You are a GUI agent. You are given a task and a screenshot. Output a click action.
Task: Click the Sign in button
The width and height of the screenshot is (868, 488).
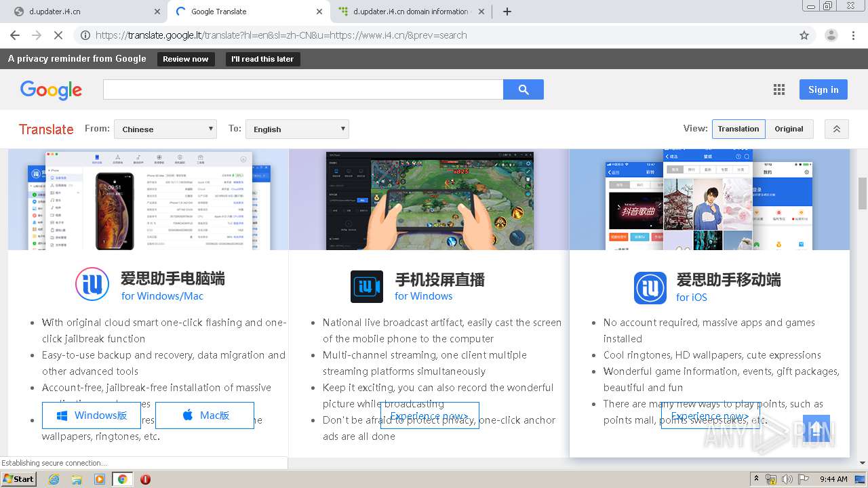click(x=823, y=89)
